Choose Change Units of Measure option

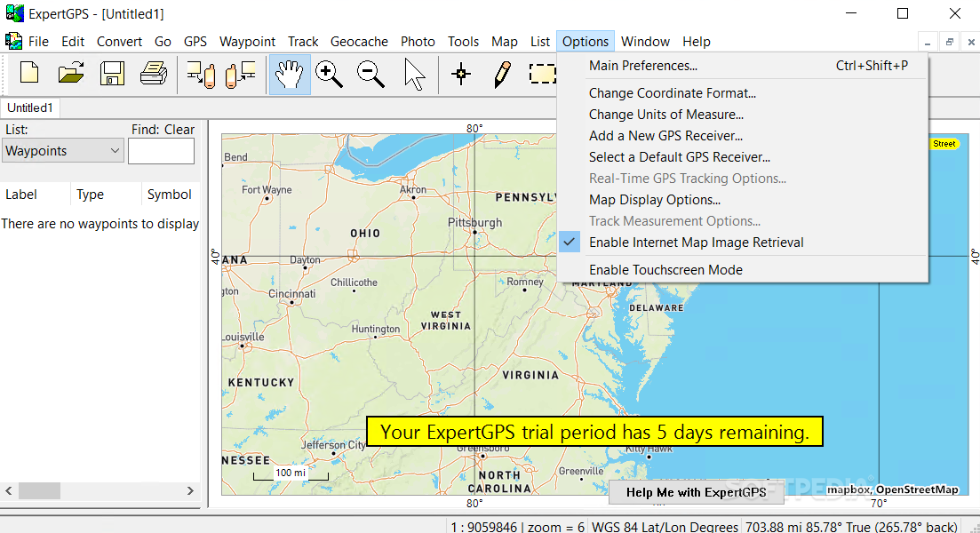point(742,115)
